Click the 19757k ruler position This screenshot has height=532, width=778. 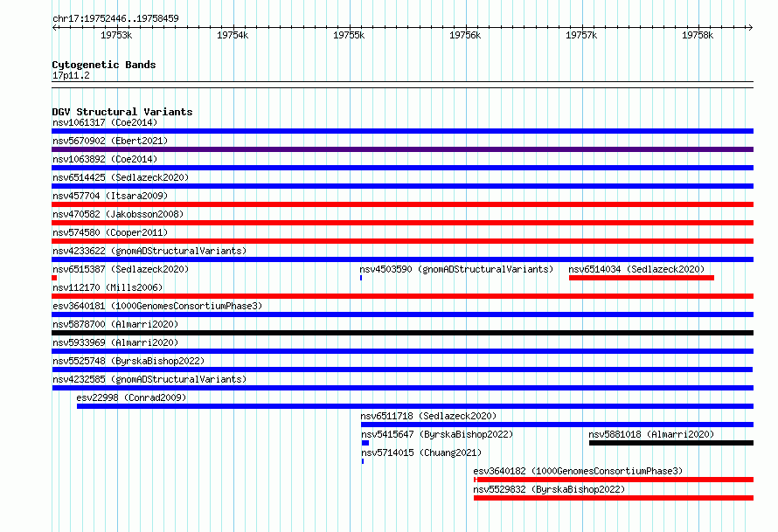pos(581,35)
